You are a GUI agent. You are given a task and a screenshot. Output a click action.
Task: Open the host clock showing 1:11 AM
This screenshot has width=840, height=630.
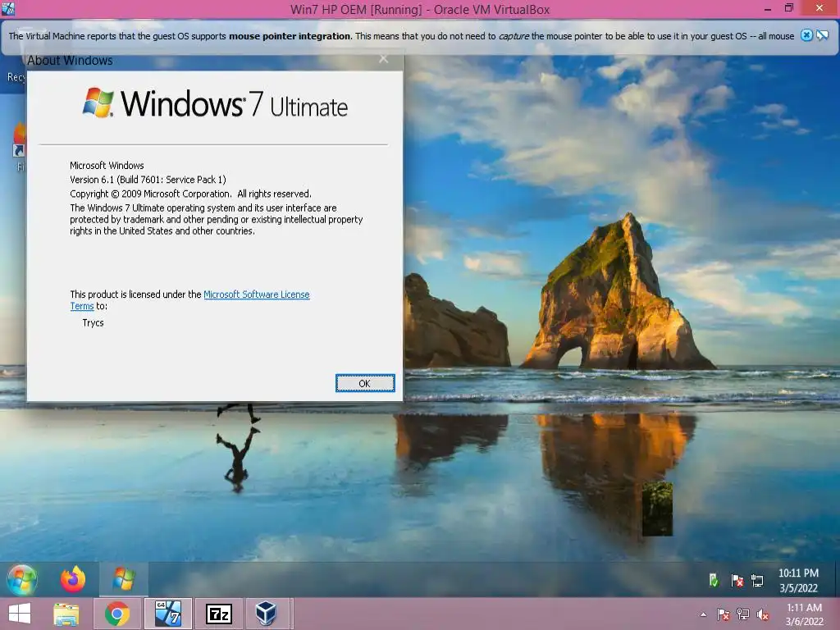[804, 614]
